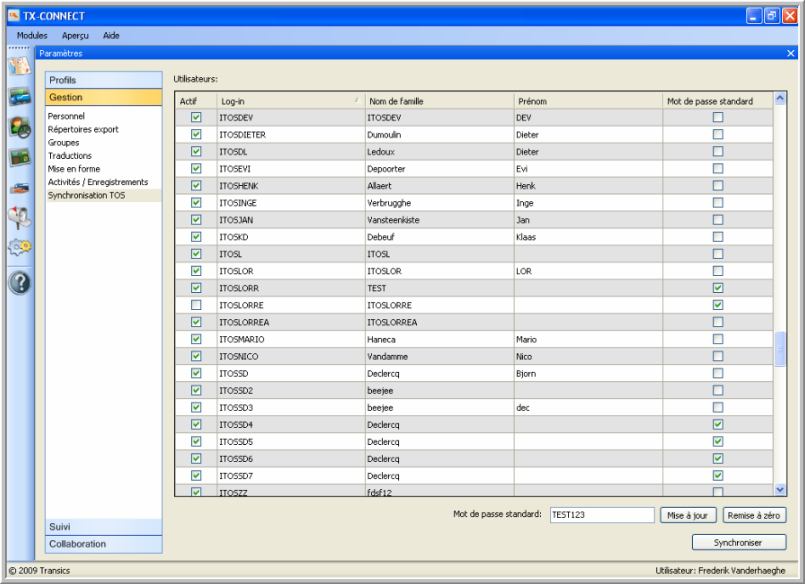Click the truck vehicles module icon

19,97
